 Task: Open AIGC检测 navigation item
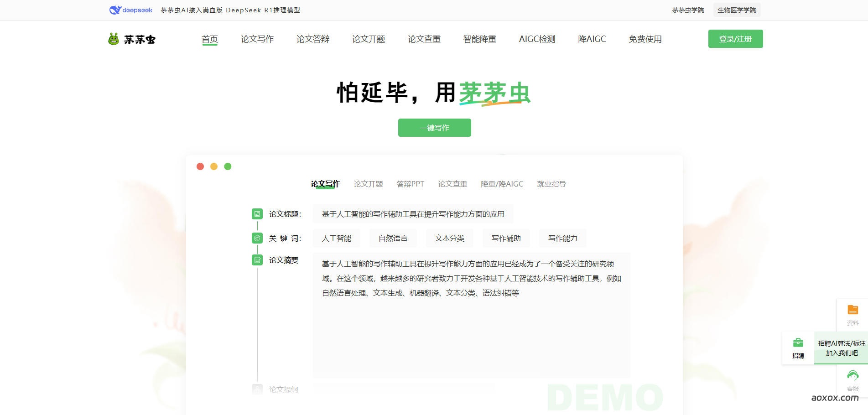coord(537,39)
